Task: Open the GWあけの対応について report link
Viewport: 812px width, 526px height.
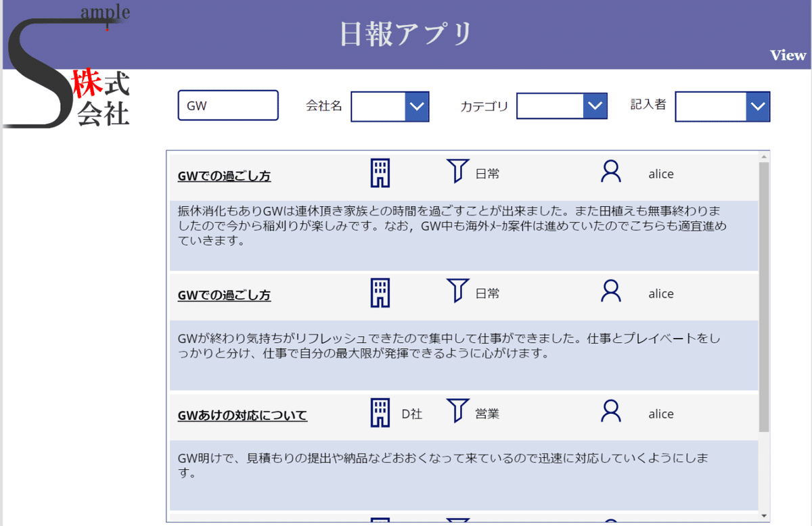Action: click(x=242, y=415)
